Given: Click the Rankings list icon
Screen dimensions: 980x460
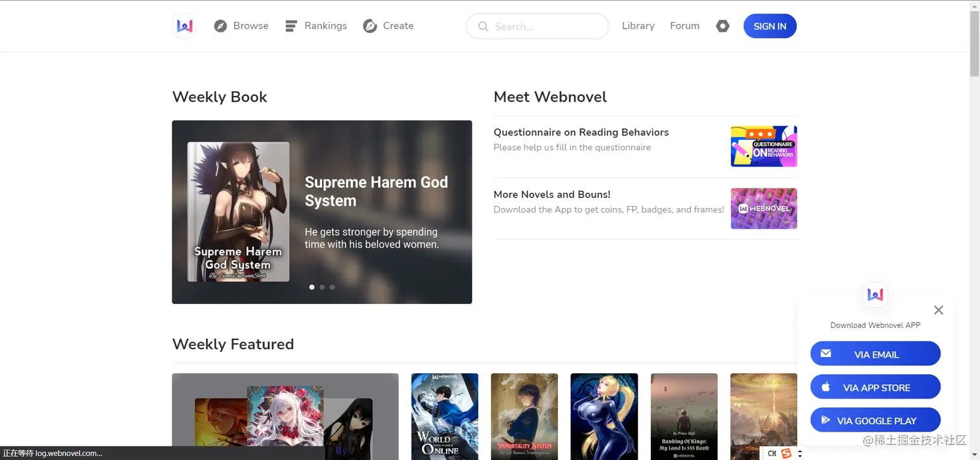Looking at the screenshot, I should [x=291, y=26].
